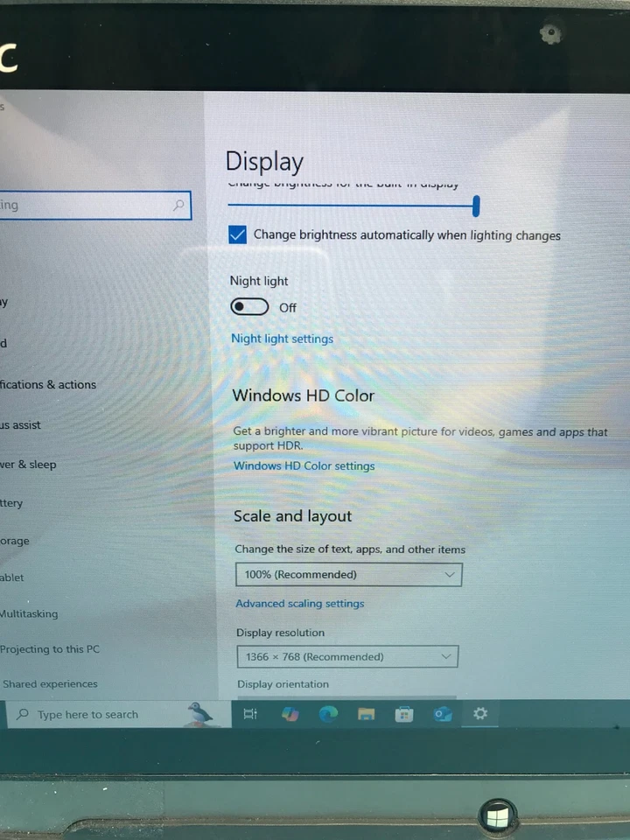Select Focus assist in sidebar
This screenshot has width=630, height=840.
[x=20, y=425]
